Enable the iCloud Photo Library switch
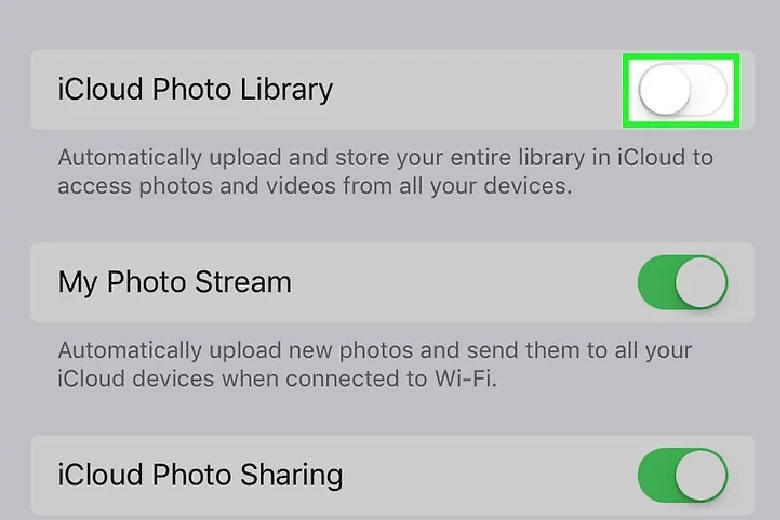Viewport: 780px width, 520px height. [683, 90]
